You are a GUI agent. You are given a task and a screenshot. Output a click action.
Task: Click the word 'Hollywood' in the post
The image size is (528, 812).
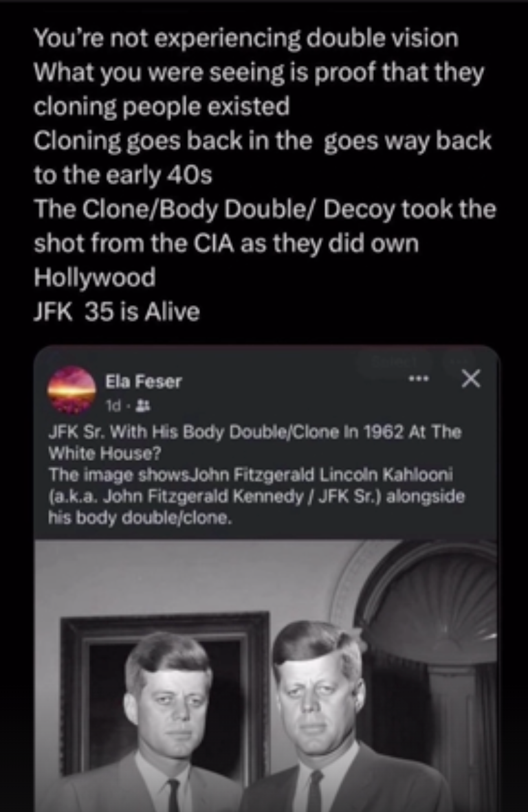94,278
